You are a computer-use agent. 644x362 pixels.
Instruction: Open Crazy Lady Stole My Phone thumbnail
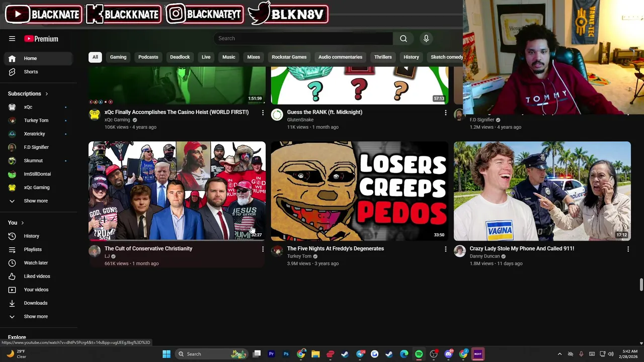pyautogui.click(x=542, y=191)
